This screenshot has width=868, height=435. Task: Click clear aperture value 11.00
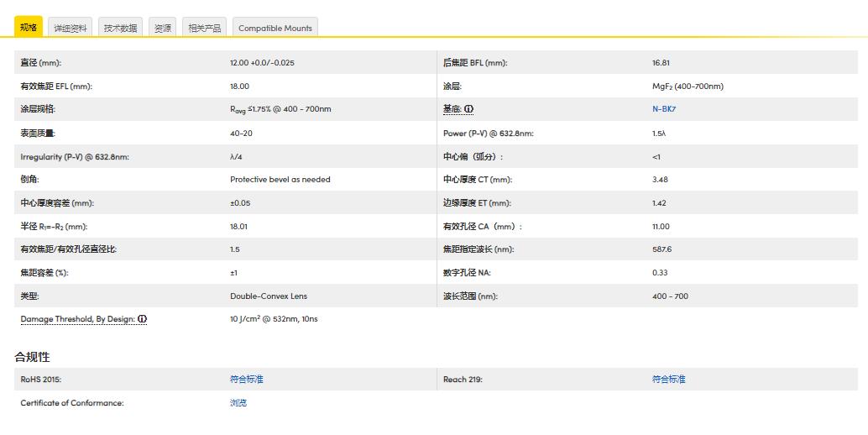point(661,227)
